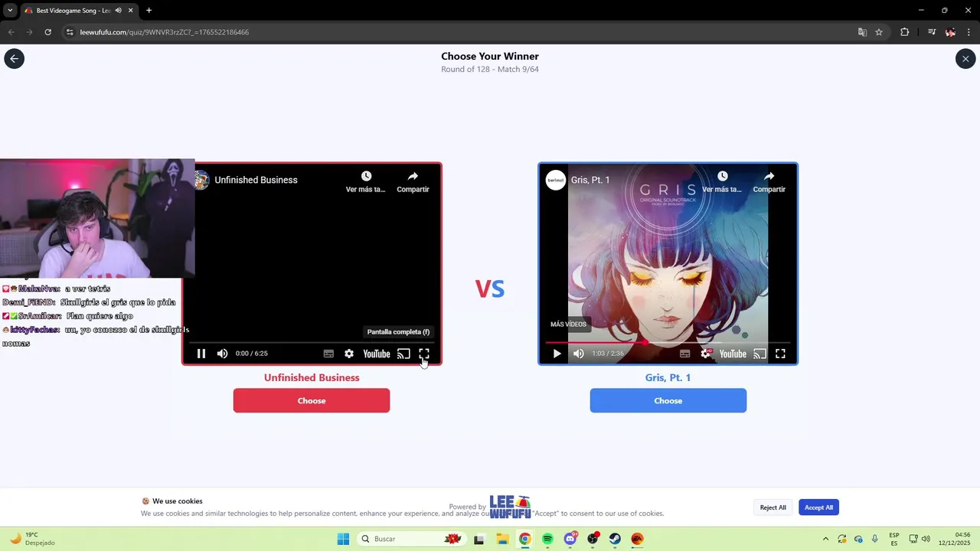
Task: Open the Gris, Pt. 1 video title link
Action: click(x=590, y=180)
